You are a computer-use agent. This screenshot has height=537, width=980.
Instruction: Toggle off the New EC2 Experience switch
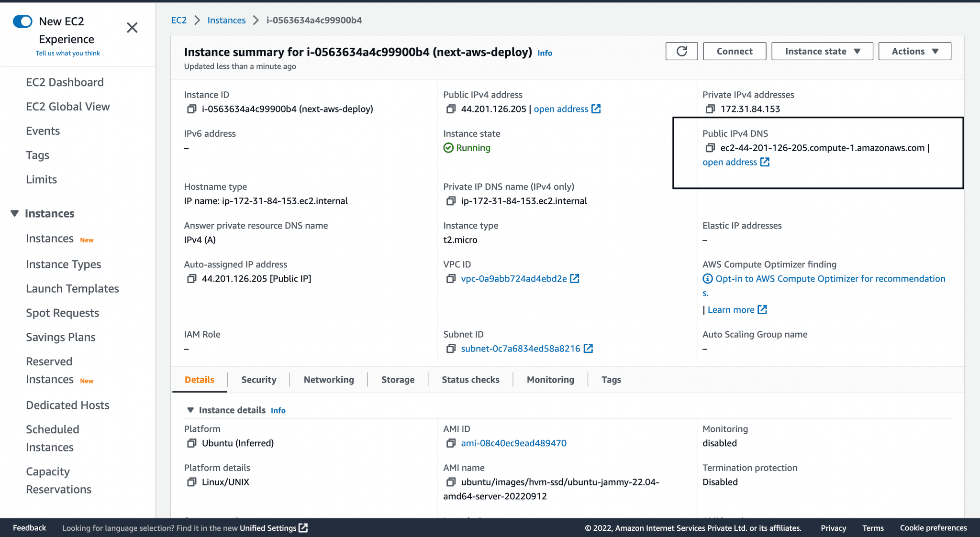pos(22,21)
